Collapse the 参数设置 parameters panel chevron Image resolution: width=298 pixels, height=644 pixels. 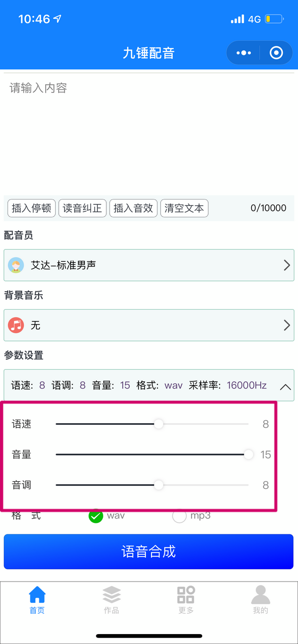click(286, 386)
